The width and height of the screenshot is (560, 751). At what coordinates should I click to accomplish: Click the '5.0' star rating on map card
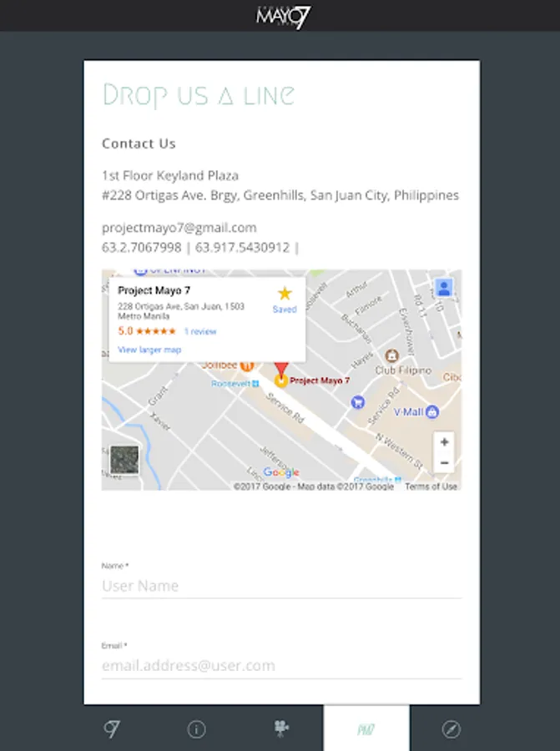[147, 331]
